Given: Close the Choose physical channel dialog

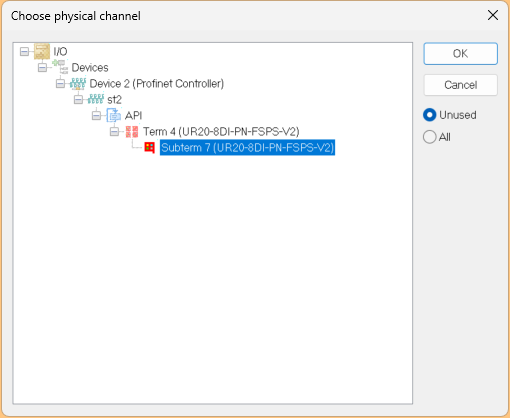Looking at the screenshot, I should pos(493,15).
